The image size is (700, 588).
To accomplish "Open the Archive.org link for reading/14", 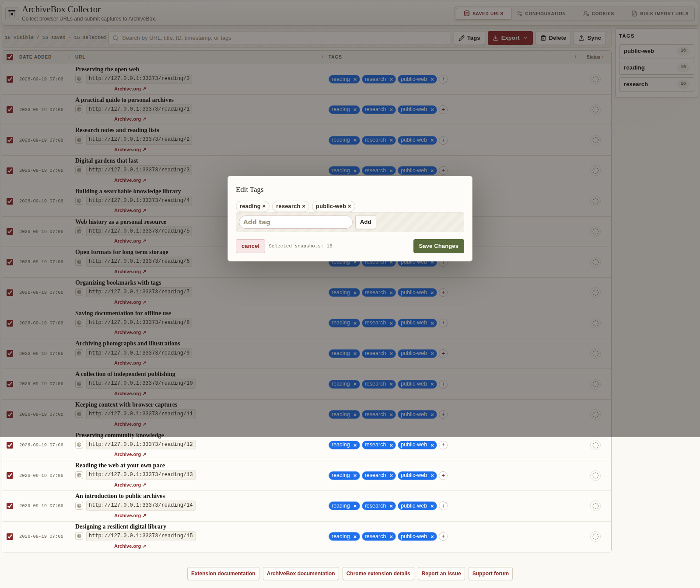I will click(x=130, y=516).
